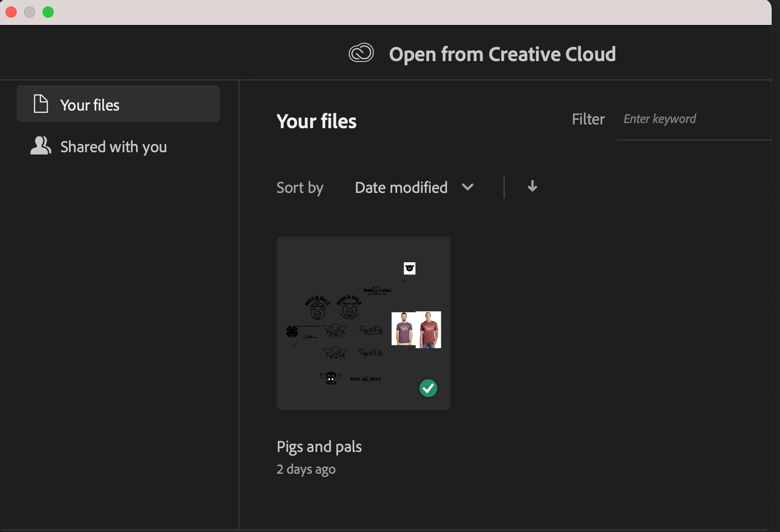This screenshot has width=780, height=532.
Task: Click the document icon beside Your files
Action: coord(41,104)
